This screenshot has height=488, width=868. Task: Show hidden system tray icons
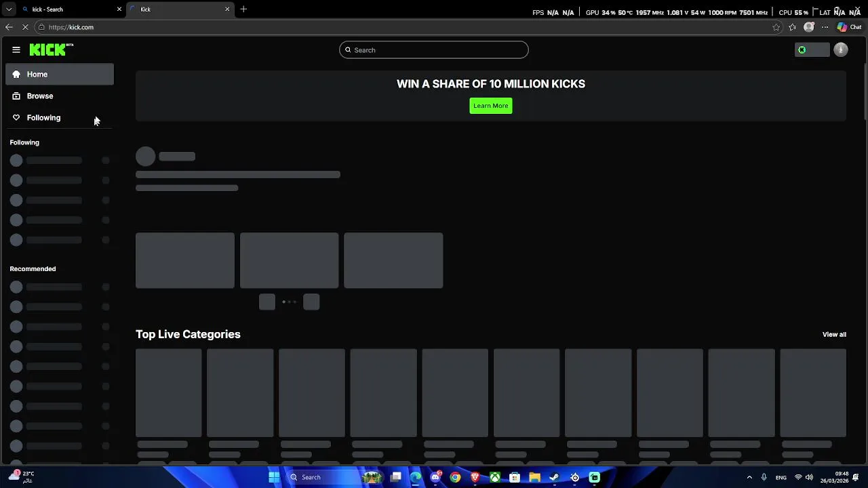(x=749, y=477)
